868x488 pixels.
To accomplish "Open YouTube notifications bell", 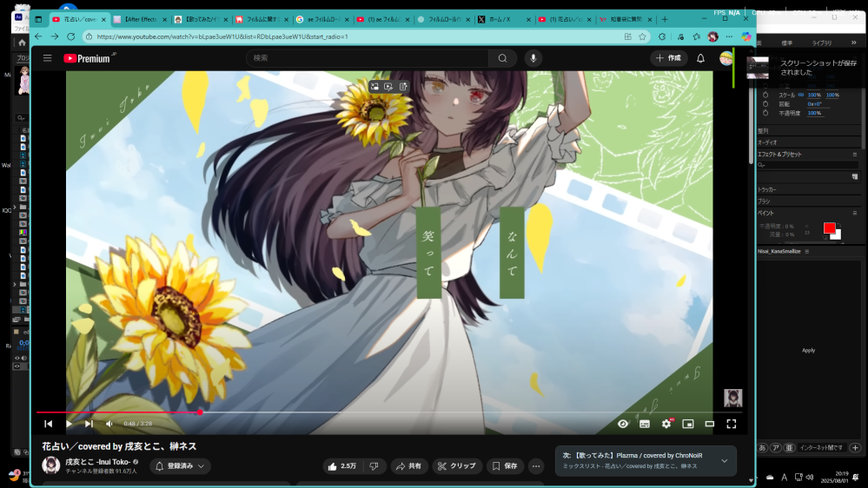I will [x=700, y=58].
